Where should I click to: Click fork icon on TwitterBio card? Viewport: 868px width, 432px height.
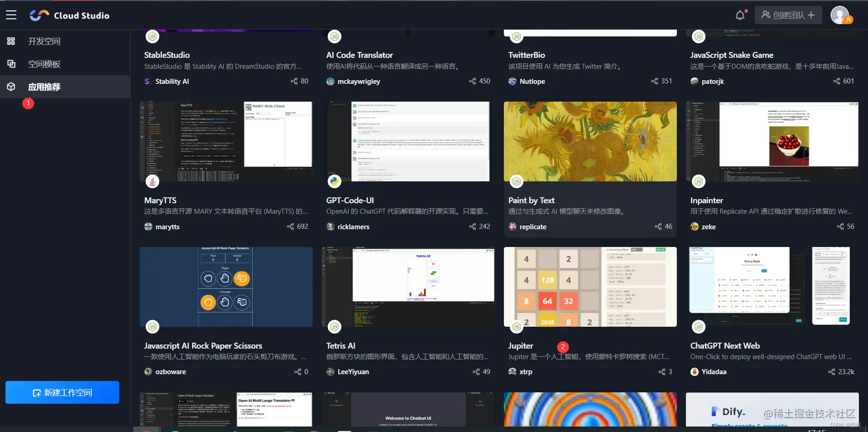click(x=654, y=81)
